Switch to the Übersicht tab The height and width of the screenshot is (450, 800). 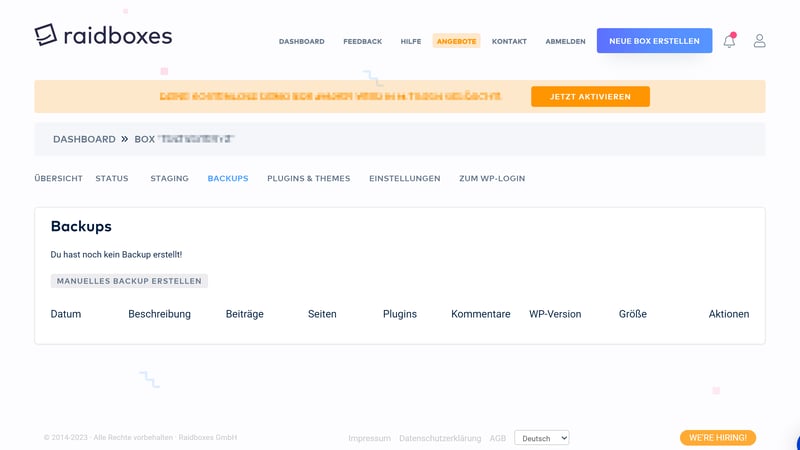tap(58, 179)
